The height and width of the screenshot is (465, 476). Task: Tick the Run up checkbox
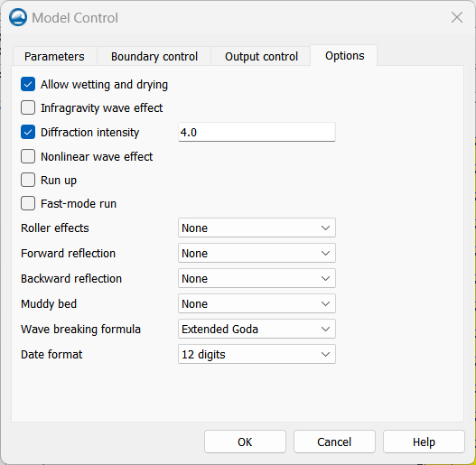[28, 180]
